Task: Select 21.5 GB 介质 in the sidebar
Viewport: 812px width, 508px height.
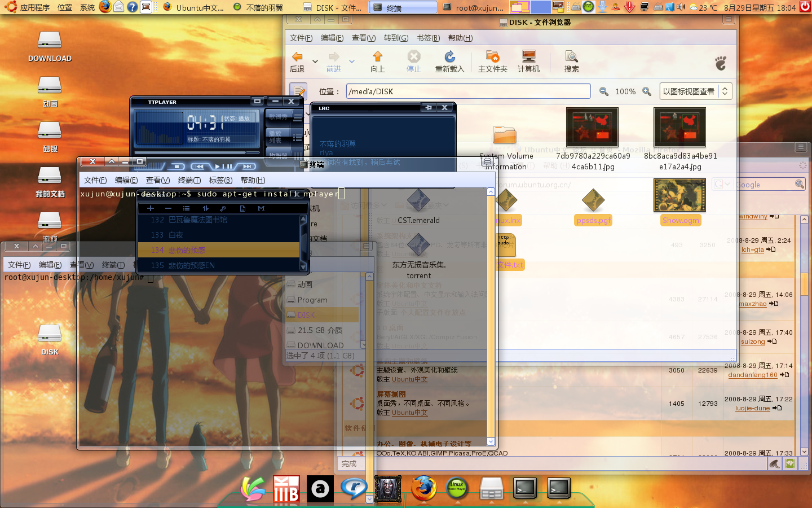Action: pyautogui.click(x=320, y=330)
